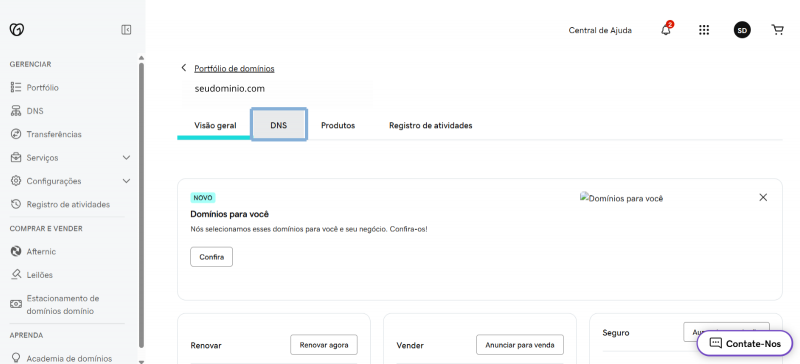Click the Confira button

pos(212,257)
